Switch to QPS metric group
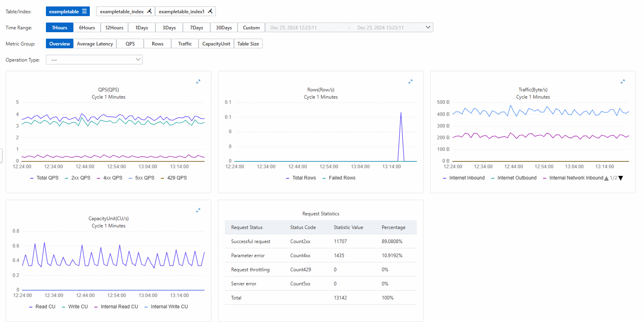Image resolution: width=644 pixels, height=322 pixels. click(130, 43)
